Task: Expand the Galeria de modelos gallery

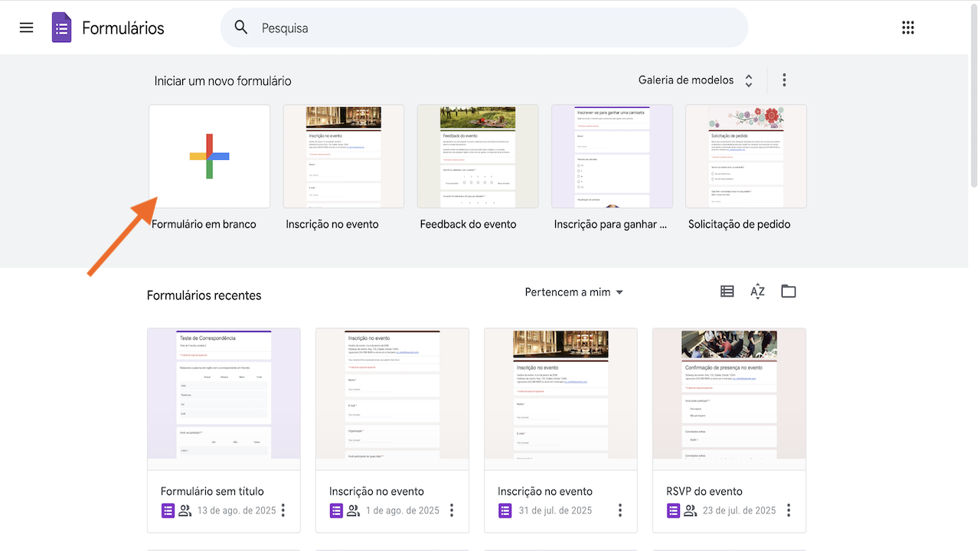Action: click(x=695, y=80)
